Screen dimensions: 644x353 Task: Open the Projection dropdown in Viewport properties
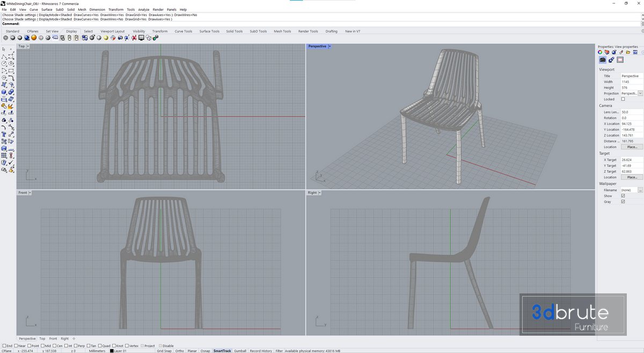click(x=640, y=93)
